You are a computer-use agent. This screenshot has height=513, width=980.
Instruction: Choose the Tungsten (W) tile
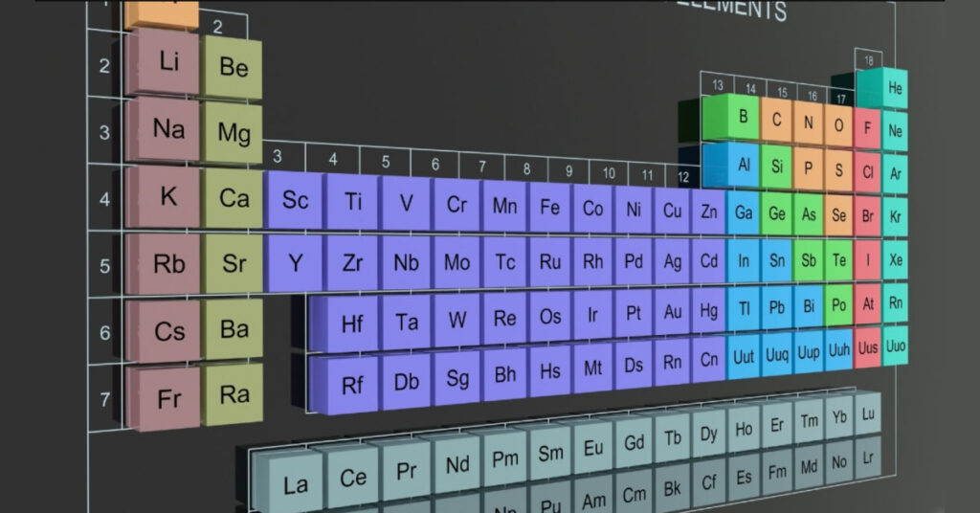click(x=457, y=321)
